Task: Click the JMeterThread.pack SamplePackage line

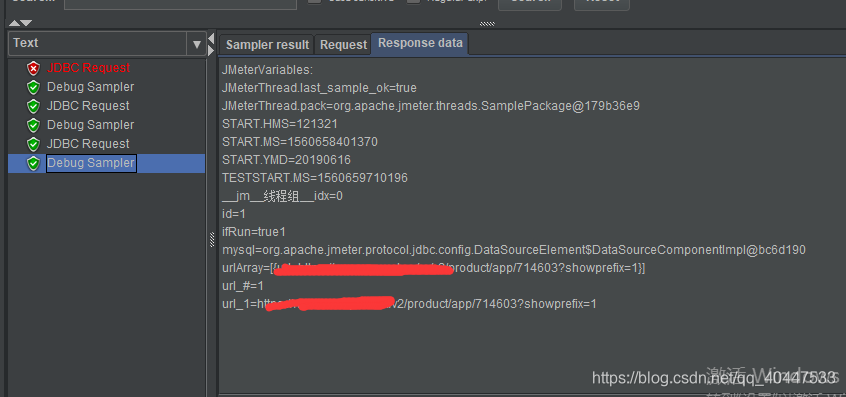Action: pyautogui.click(x=431, y=106)
